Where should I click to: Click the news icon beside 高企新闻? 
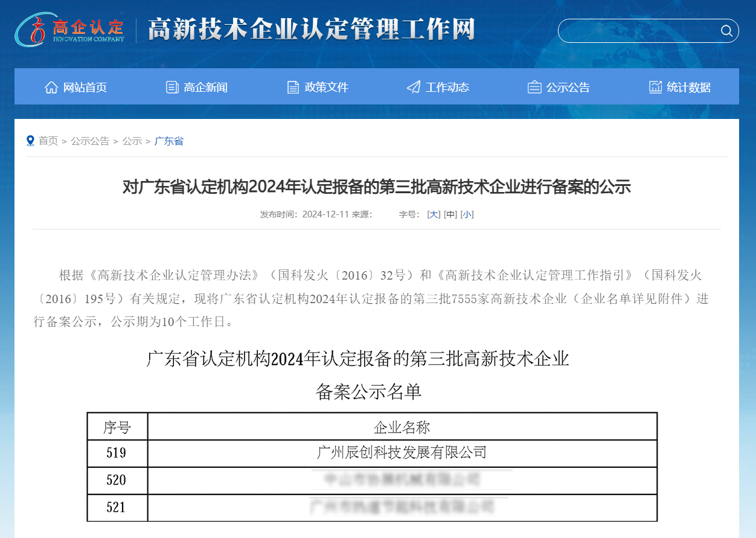tap(172, 87)
